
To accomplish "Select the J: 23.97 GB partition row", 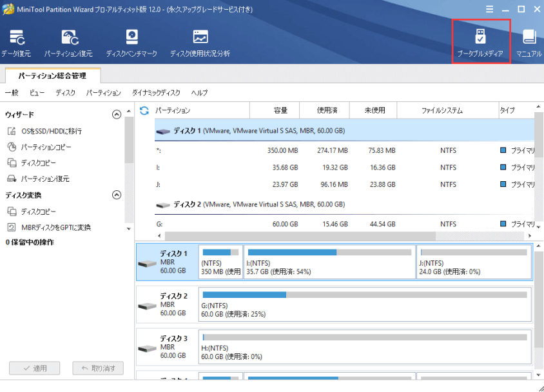I will click(344, 184).
